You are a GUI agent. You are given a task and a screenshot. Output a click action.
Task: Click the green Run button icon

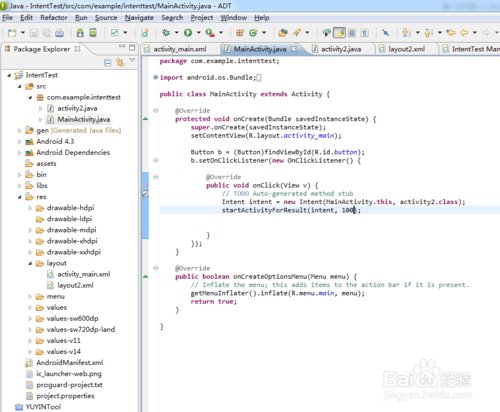click(x=188, y=32)
